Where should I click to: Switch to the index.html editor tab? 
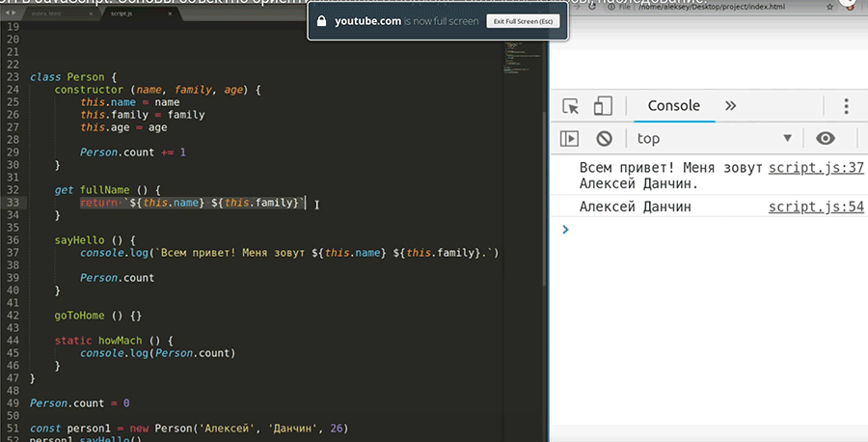tap(46, 14)
